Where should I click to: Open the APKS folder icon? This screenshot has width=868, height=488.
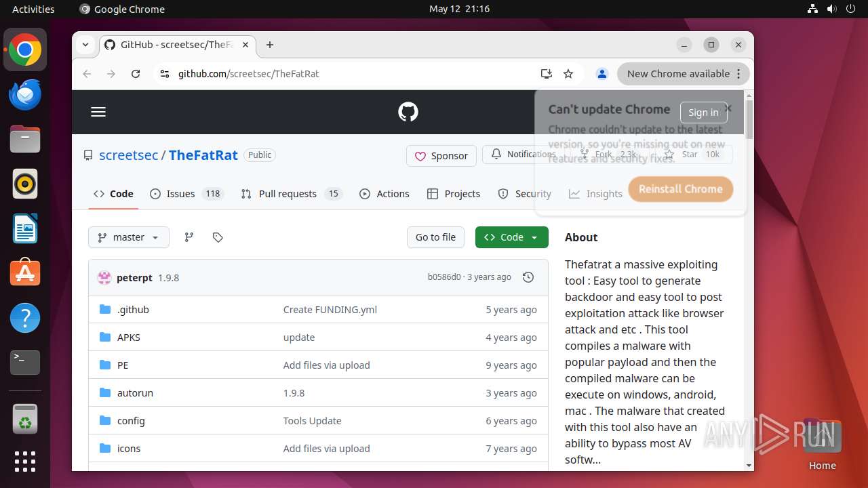pos(105,338)
